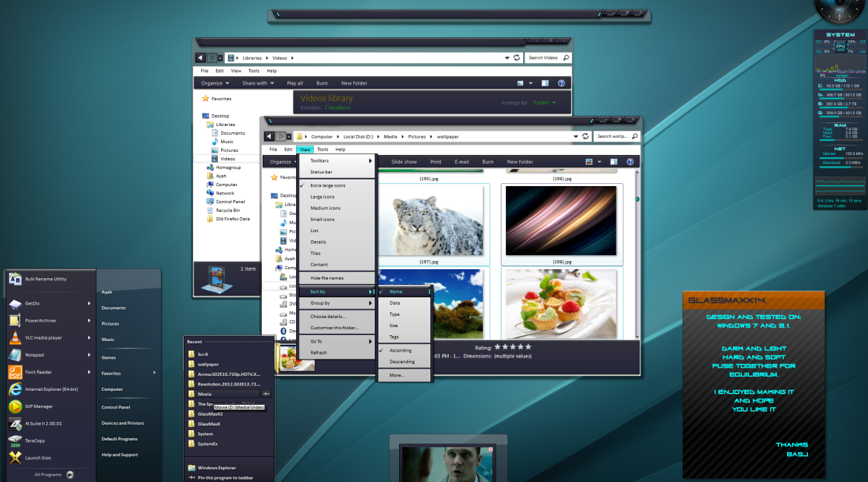Image resolution: width=868 pixels, height=482 pixels.
Task: Open the TeraCopy program icon
Action: (x=15, y=440)
